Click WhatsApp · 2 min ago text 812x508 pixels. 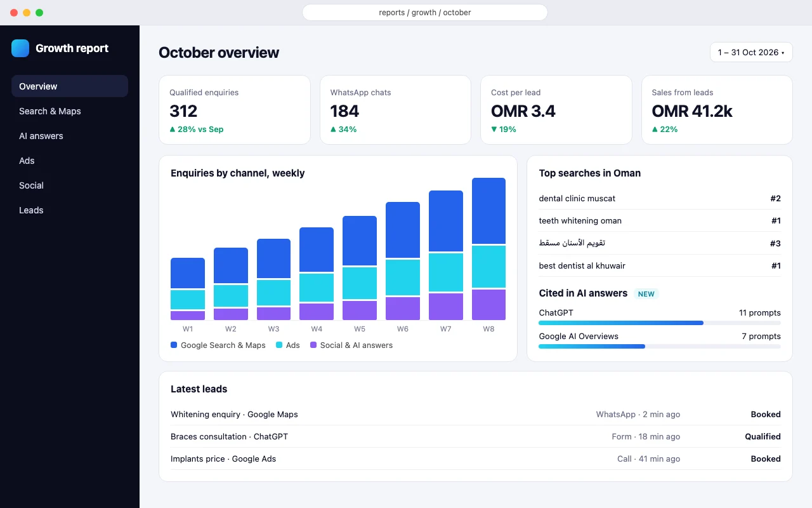[638, 414]
